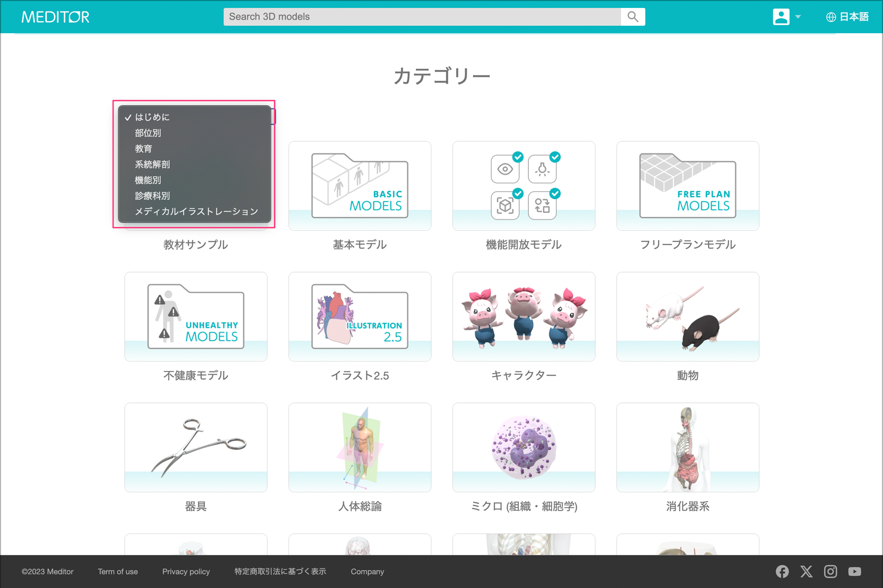Viewport: 883px width, 588px height.
Task: Open the user account icon menu
Action: pyautogui.click(x=782, y=17)
